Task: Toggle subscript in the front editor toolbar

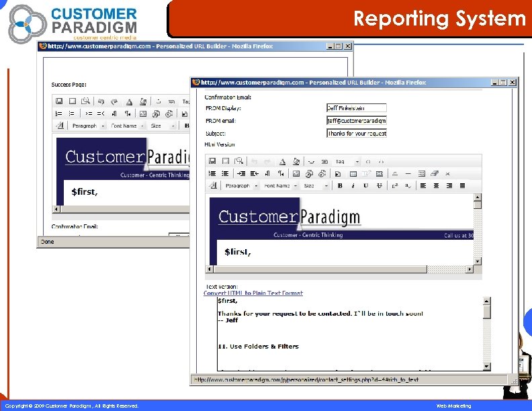Action: click(x=408, y=185)
